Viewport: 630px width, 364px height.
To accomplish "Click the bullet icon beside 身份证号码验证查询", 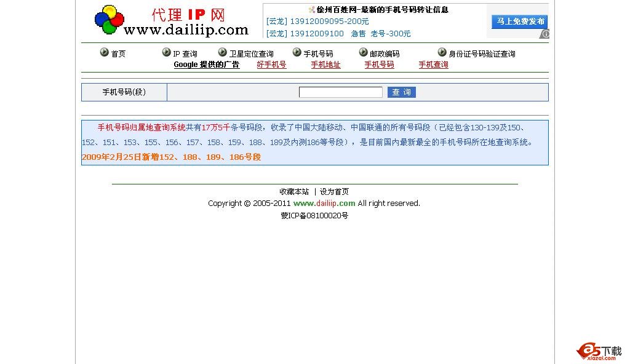I will pyautogui.click(x=442, y=52).
